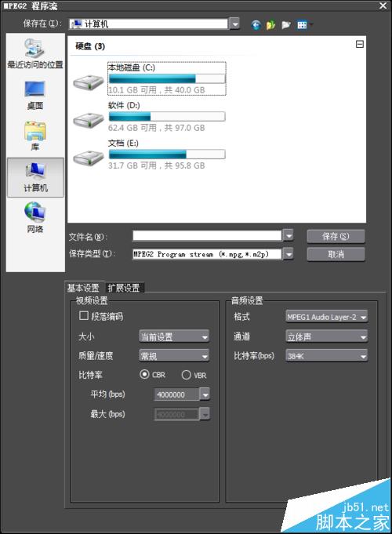
Task: Click the C: drive capacity bar
Action: (167, 78)
